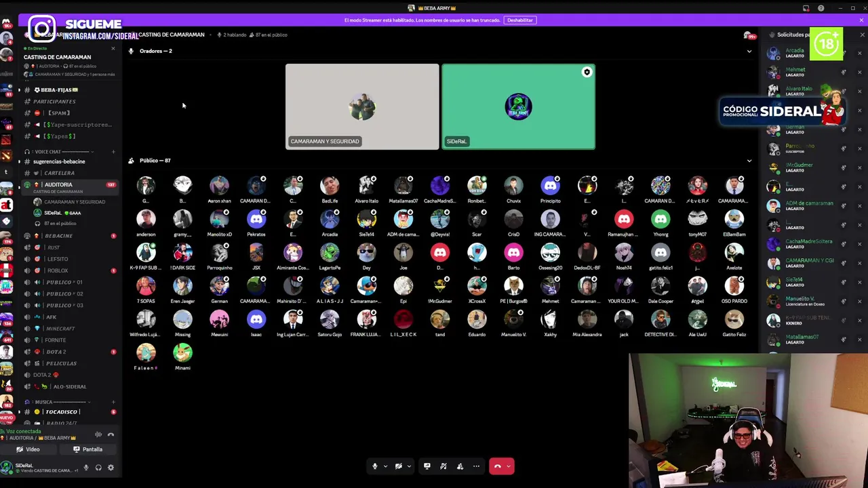Add a channel to MUSICA category
Viewport: 868px width, 488px height.
113,402
